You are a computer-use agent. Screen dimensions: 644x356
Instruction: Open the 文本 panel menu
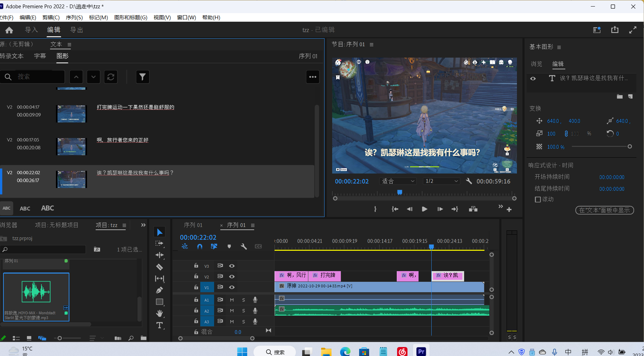(69, 44)
